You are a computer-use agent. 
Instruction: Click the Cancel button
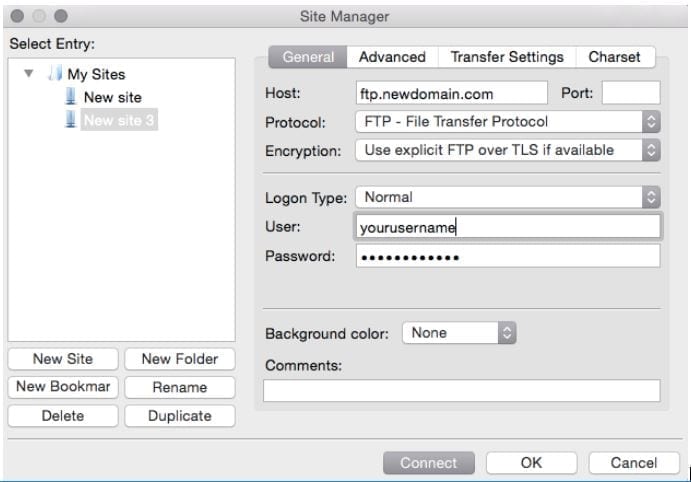click(x=634, y=463)
